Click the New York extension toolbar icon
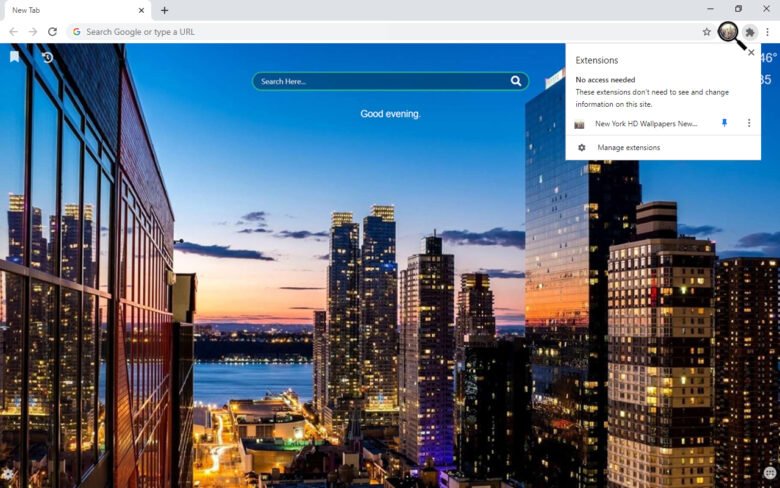The width and height of the screenshot is (780, 488). [728, 32]
